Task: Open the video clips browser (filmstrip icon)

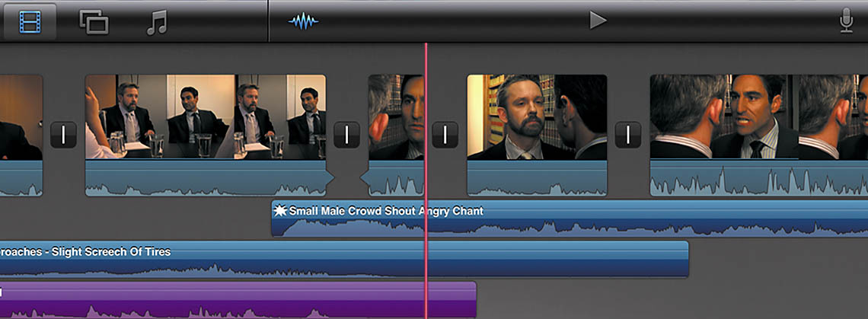Action: pyautogui.click(x=30, y=22)
